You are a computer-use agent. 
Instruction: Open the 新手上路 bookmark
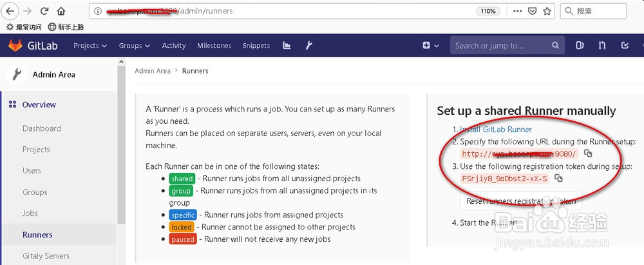coord(66,27)
